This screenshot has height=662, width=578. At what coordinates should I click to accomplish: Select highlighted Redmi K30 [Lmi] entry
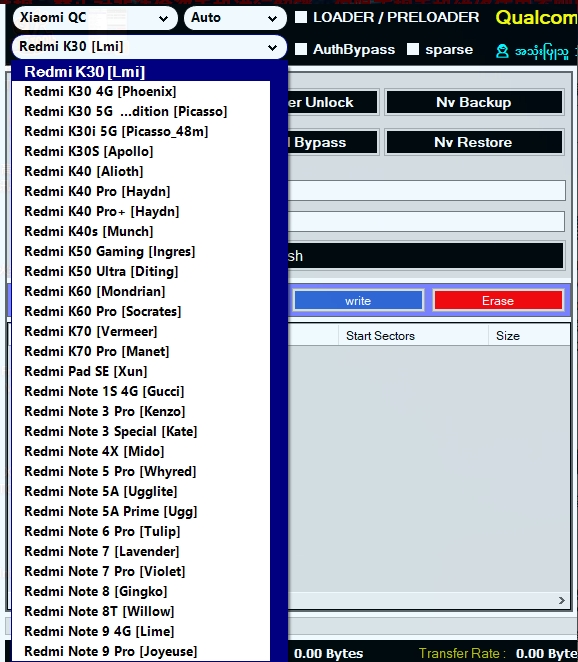point(141,72)
